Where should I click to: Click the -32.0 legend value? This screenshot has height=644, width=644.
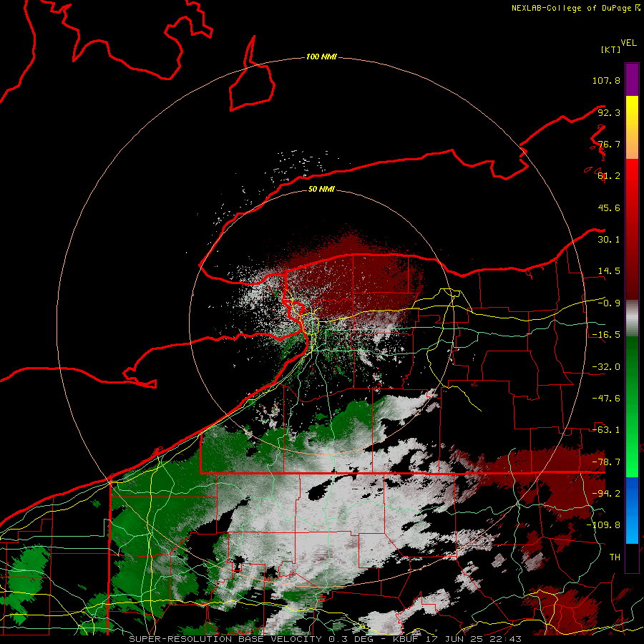[x=606, y=367]
